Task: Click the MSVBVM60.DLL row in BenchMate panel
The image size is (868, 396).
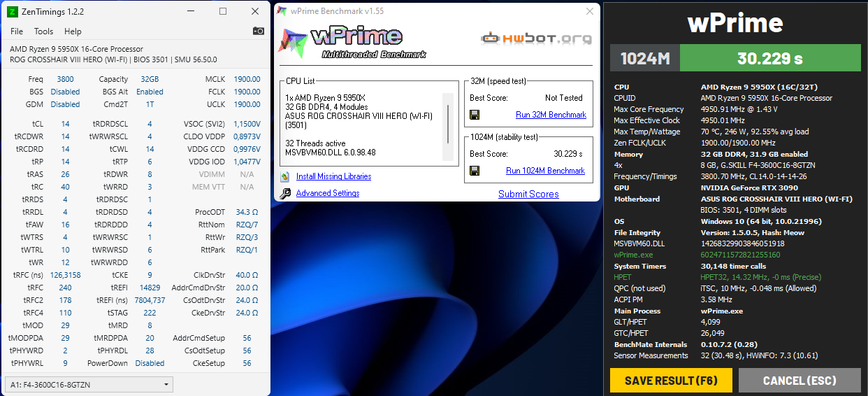Action: tap(735, 243)
